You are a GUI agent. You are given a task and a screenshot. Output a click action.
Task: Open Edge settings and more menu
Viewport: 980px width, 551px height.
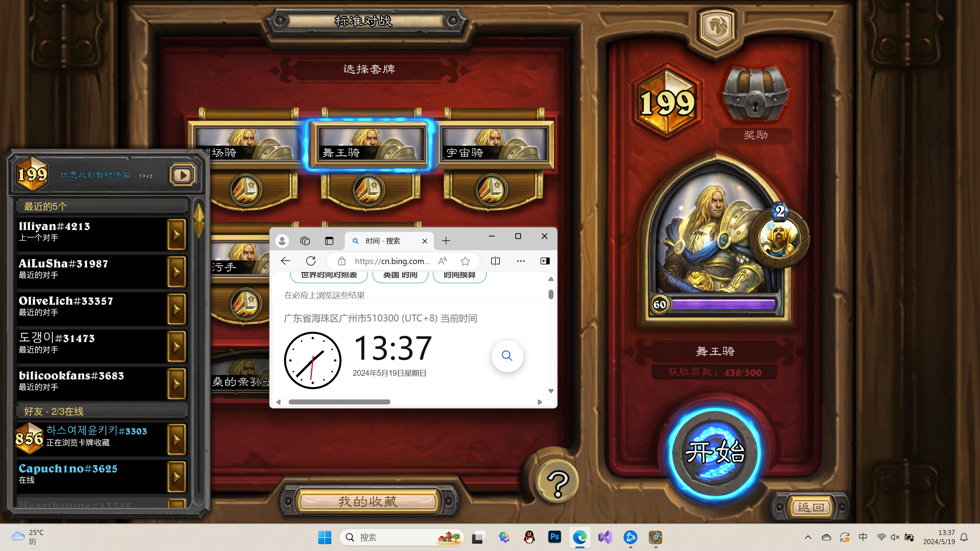click(521, 261)
